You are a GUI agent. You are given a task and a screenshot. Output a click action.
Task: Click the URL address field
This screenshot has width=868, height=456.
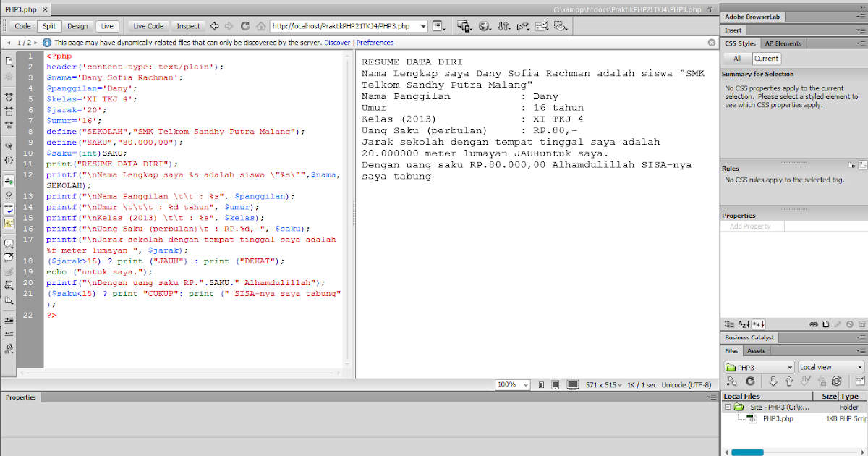click(340, 25)
